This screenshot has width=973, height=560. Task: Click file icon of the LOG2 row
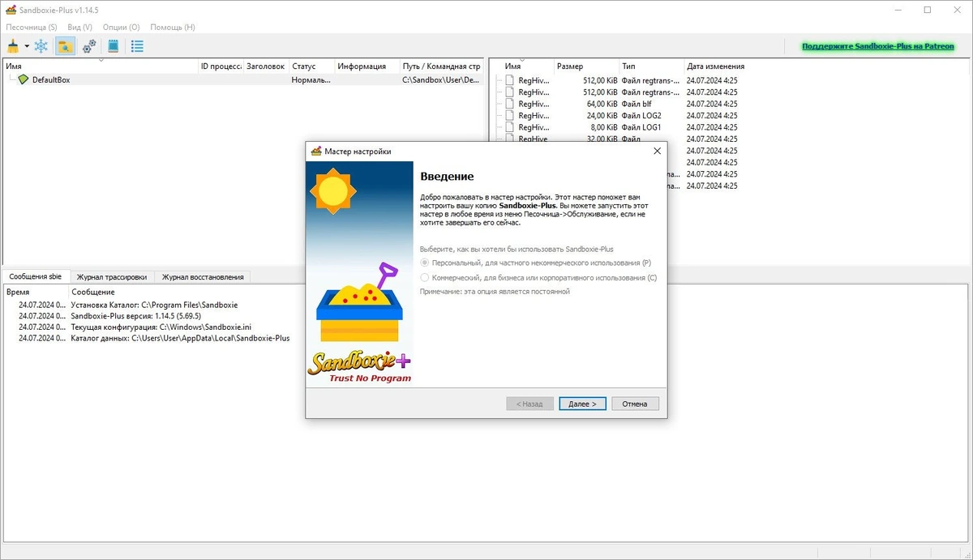pyautogui.click(x=509, y=115)
